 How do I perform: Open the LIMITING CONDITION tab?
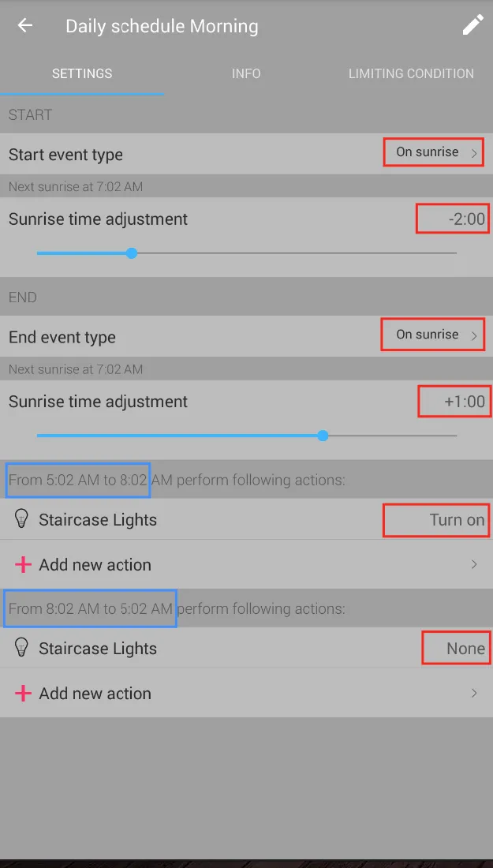pyautogui.click(x=411, y=73)
